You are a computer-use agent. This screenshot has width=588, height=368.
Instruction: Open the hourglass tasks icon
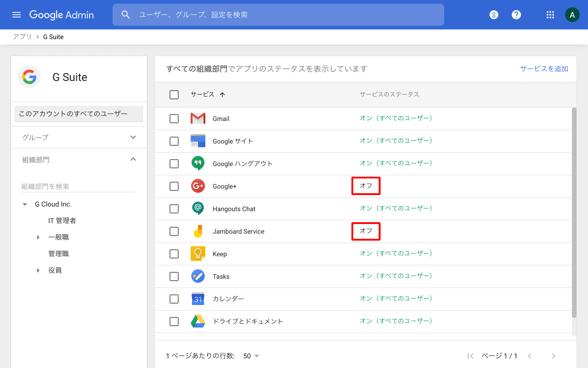(x=494, y=15)
